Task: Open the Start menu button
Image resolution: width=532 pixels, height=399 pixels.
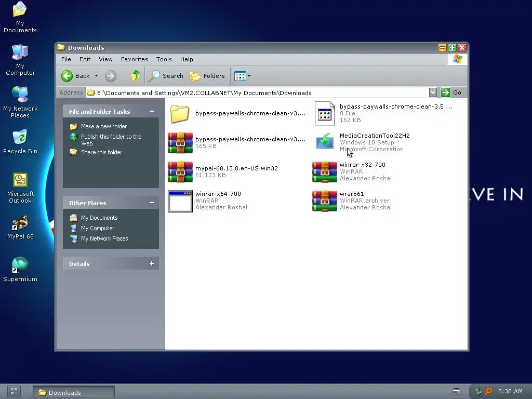Action: 14,391
